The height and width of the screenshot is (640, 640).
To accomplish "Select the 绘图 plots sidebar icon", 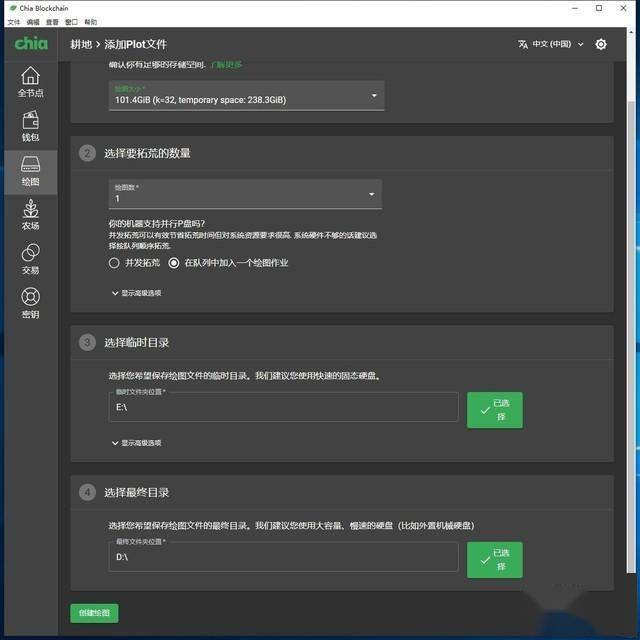I will coord(31,171).
